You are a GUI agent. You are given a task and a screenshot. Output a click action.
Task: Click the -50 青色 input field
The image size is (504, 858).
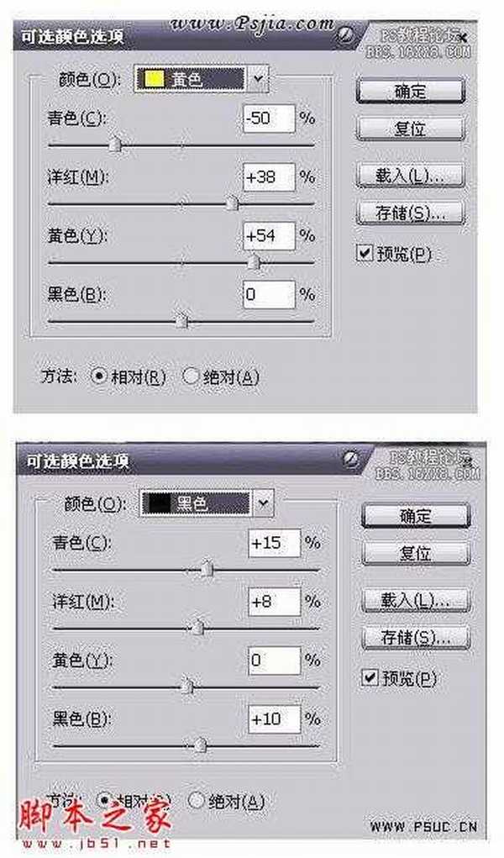(x=268, y=121)
